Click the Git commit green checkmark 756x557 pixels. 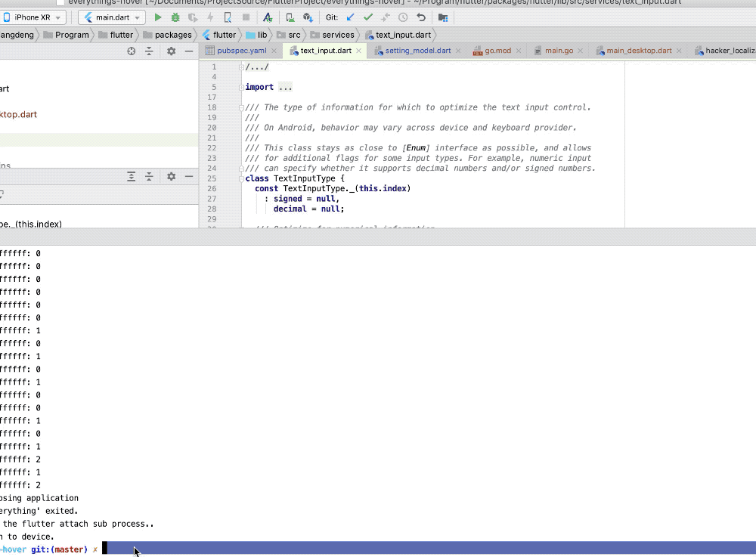(368, 17)
